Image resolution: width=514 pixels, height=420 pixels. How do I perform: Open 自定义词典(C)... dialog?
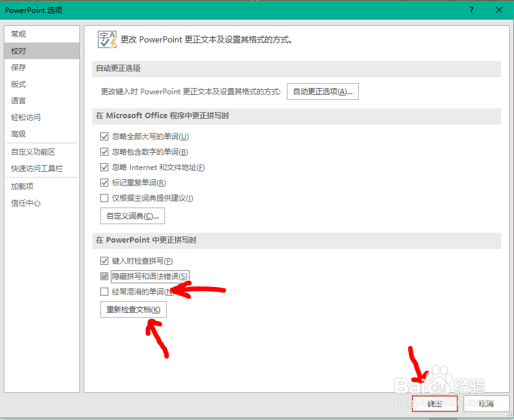pos(132,216)
